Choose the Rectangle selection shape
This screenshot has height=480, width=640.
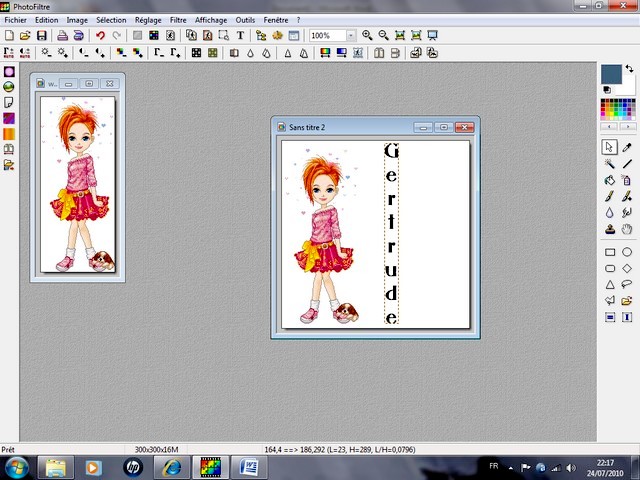pyautogui.click(x=610, y=252)
